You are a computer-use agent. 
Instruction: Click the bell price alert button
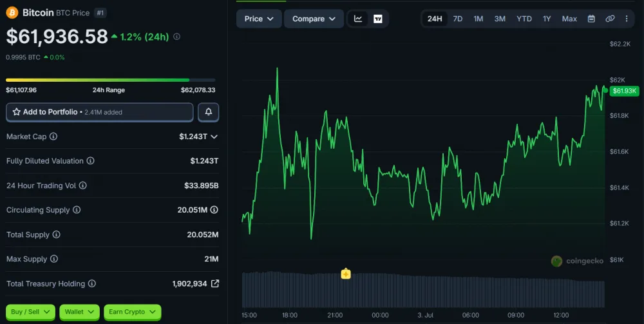pyautogui.click(x=208, y=112)
